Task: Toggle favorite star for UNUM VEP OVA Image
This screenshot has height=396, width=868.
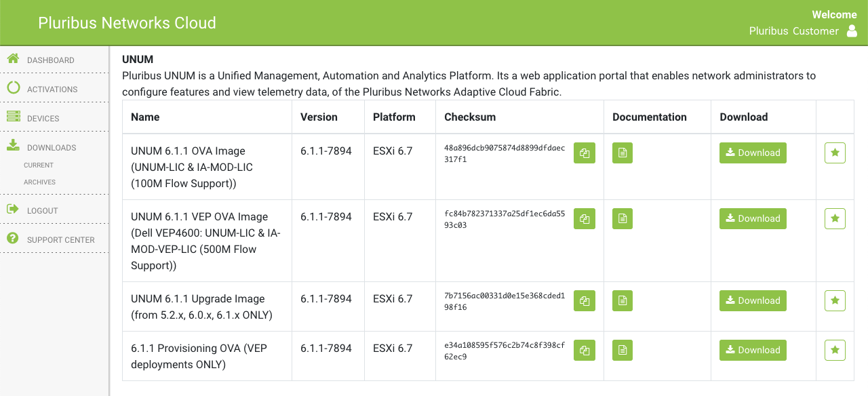Action: coord(835,219)
